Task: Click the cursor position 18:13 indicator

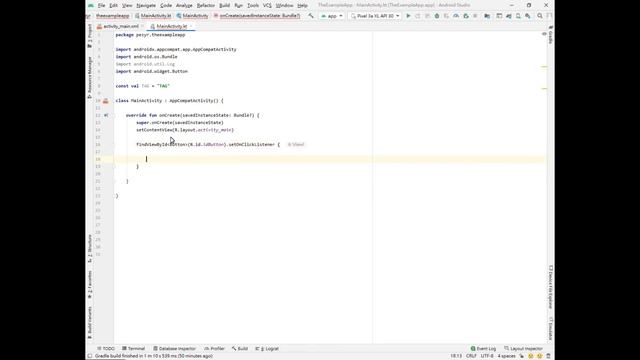Action: click(456, 356)
